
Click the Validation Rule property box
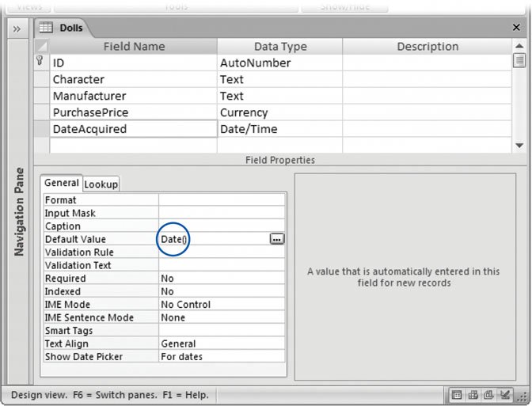[222, 252]
